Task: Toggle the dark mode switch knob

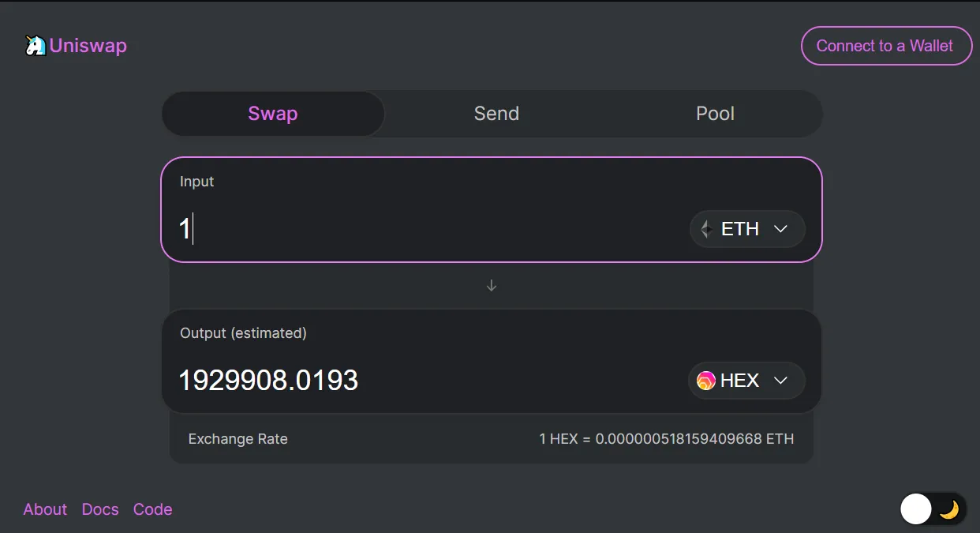Action: (x=916, y=509)
